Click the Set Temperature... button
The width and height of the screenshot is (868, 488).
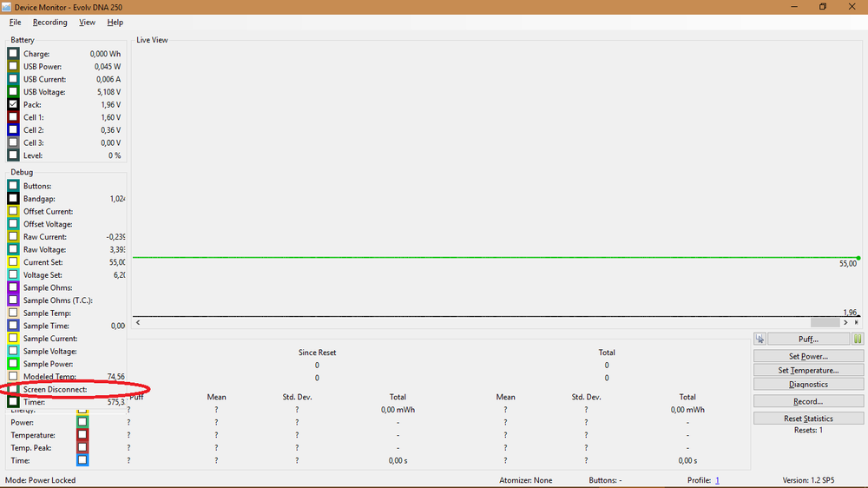tap(808, 370)
